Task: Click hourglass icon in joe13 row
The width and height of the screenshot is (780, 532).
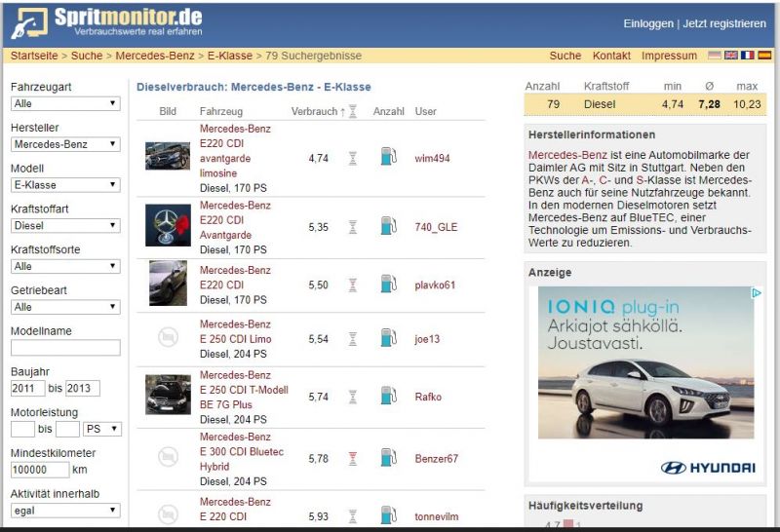Action: pos(353,339)
